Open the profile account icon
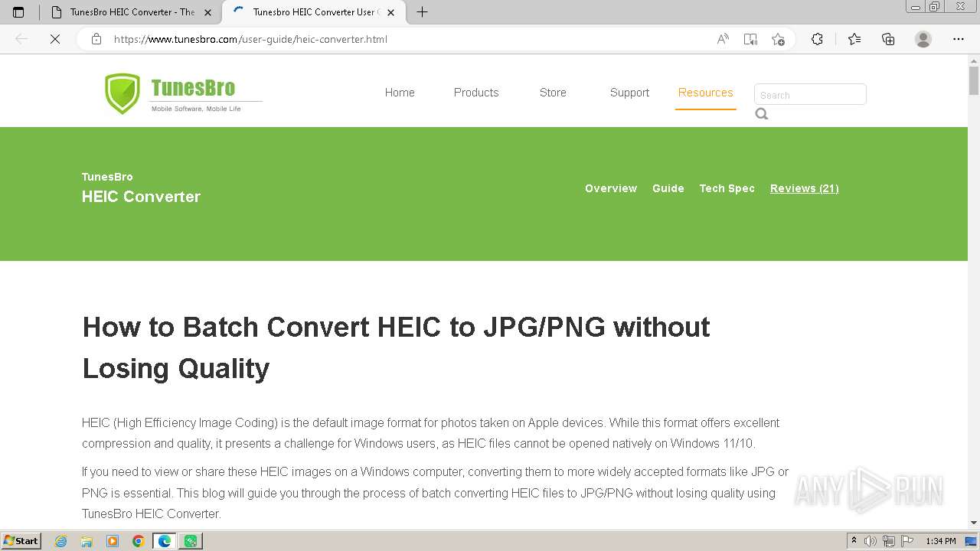 pyautogui.click(x=923, y=39)
